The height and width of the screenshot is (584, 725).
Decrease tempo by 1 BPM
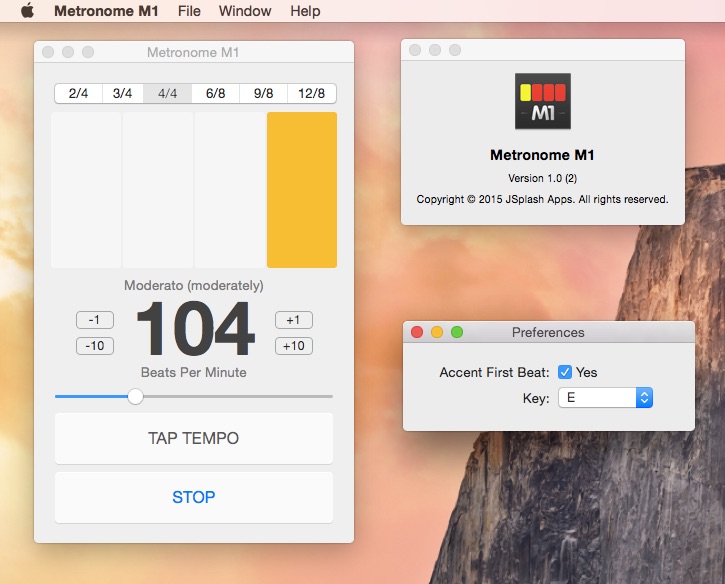coord(95,320)
